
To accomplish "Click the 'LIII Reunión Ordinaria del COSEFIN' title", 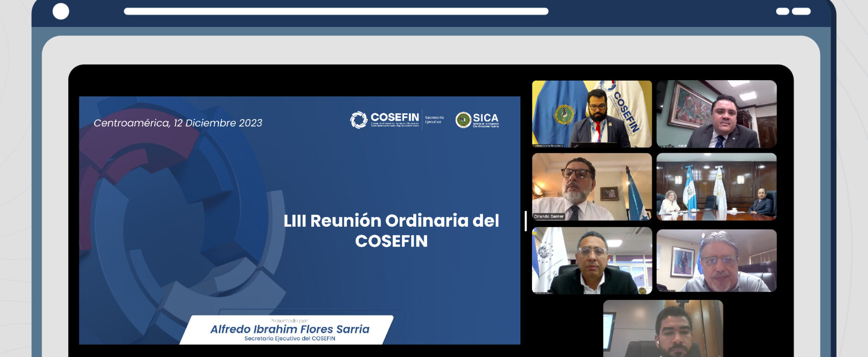I will click(x=391, y=230).
